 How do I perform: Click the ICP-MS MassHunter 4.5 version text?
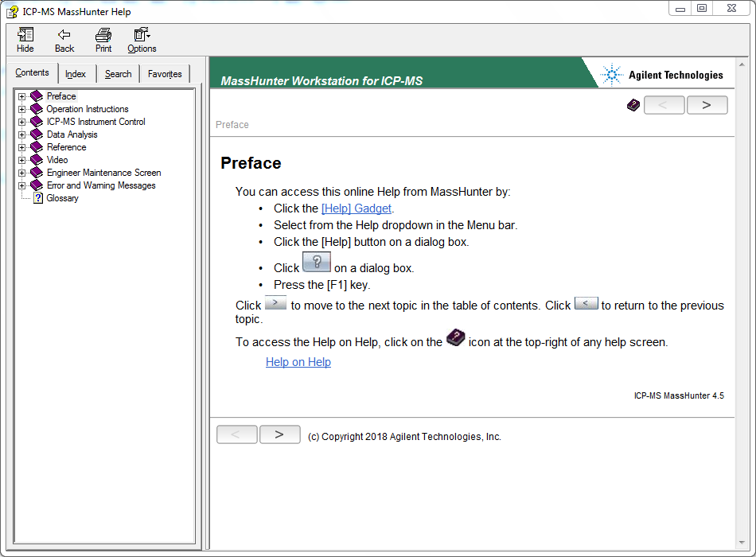[x=679, y=395]
